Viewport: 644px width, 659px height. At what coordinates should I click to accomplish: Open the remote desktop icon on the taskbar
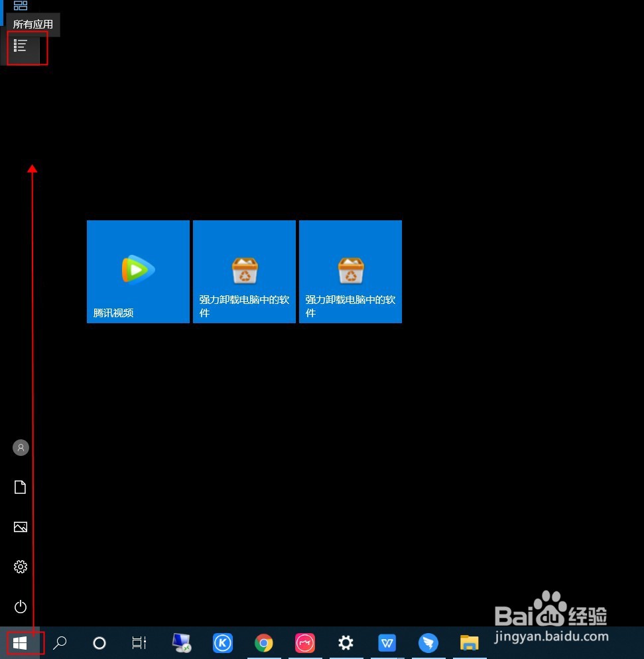pos(181,642)
